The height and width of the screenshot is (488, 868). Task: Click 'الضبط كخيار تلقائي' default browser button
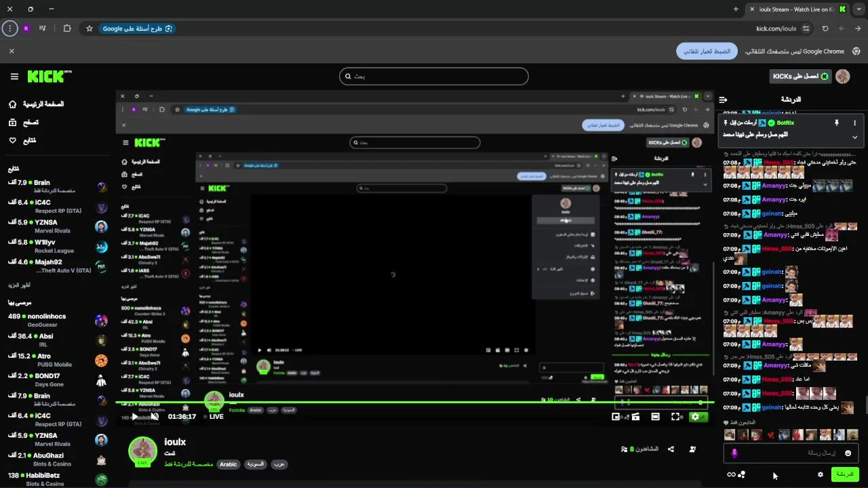pos(707,52)
